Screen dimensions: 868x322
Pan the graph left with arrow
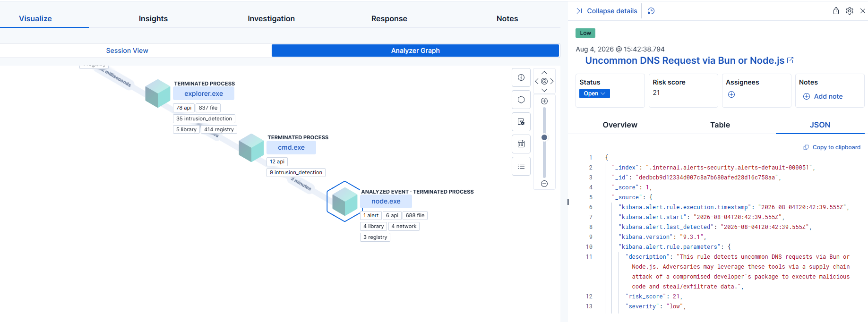pyautogui.click(x=537, y=81)
